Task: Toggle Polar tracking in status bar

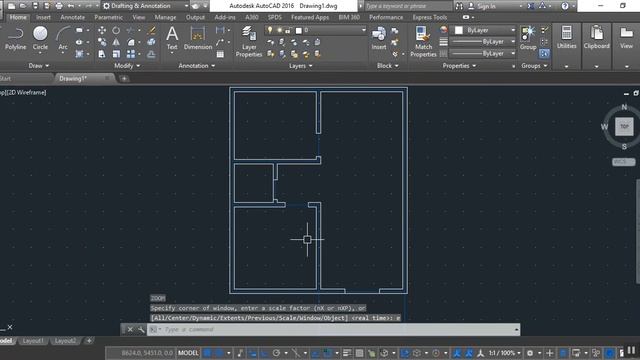Action: (x=276, y=353)
